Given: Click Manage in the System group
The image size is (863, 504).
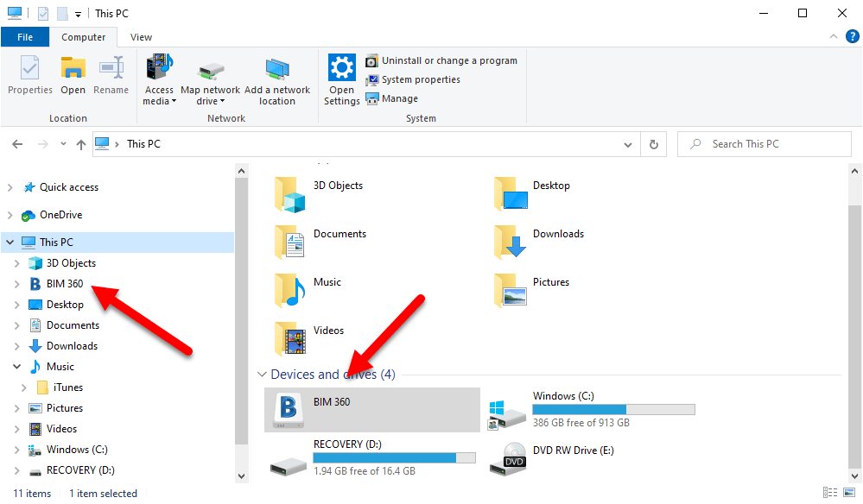Looking at the screenshot, I should point(392,98).
